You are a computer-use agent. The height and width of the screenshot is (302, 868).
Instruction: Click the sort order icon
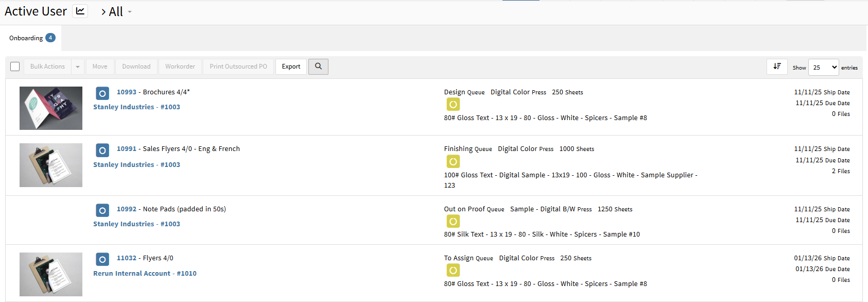[777, 66]
